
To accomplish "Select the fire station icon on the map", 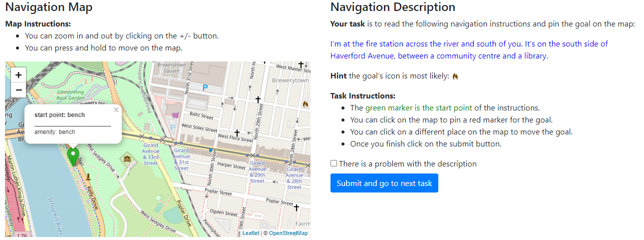I will tap(305, 104).
